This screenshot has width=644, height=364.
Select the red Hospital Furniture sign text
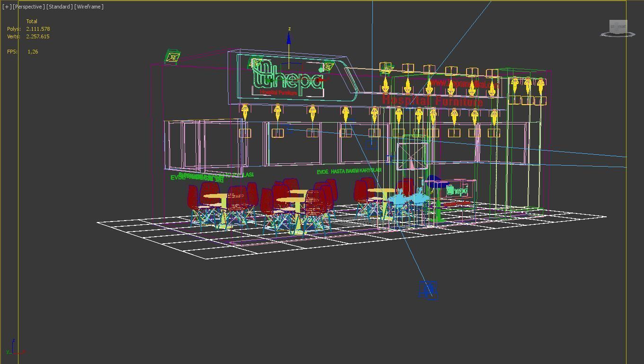tap(432, 100)
